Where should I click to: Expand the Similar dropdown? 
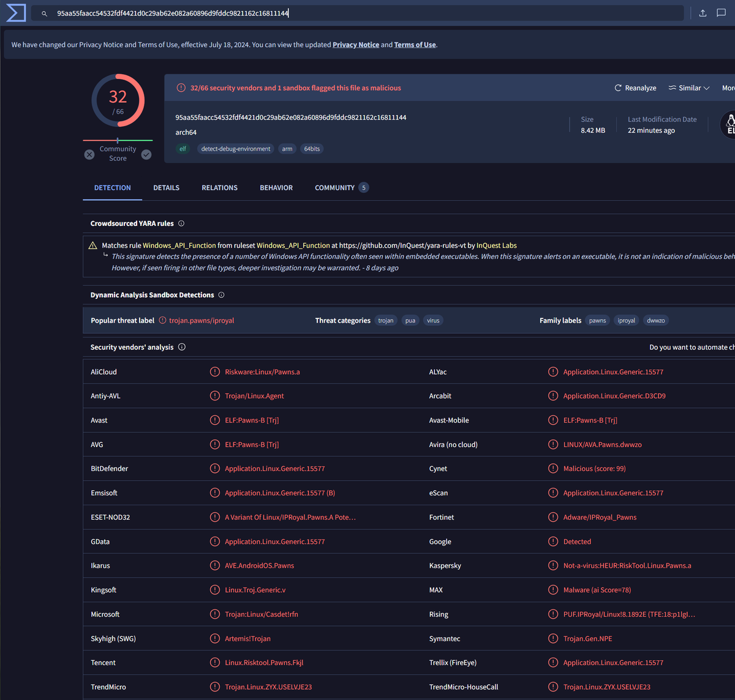tap(689, 88)
